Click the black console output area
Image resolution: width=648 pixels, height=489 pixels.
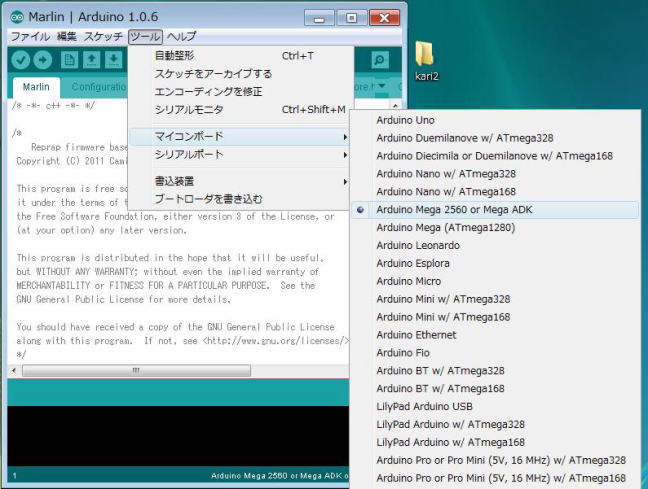(x=178, y=436)
